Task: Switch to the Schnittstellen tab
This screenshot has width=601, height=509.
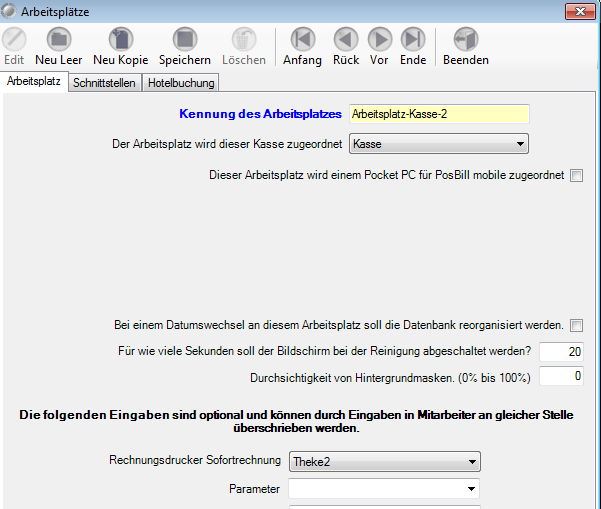Action: 104,83
